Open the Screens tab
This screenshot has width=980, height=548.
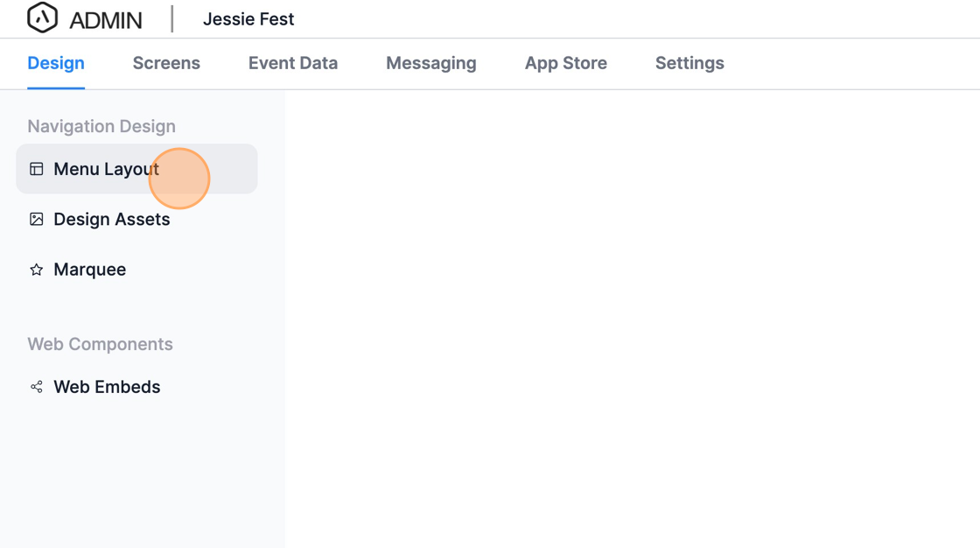pos(166,63)
